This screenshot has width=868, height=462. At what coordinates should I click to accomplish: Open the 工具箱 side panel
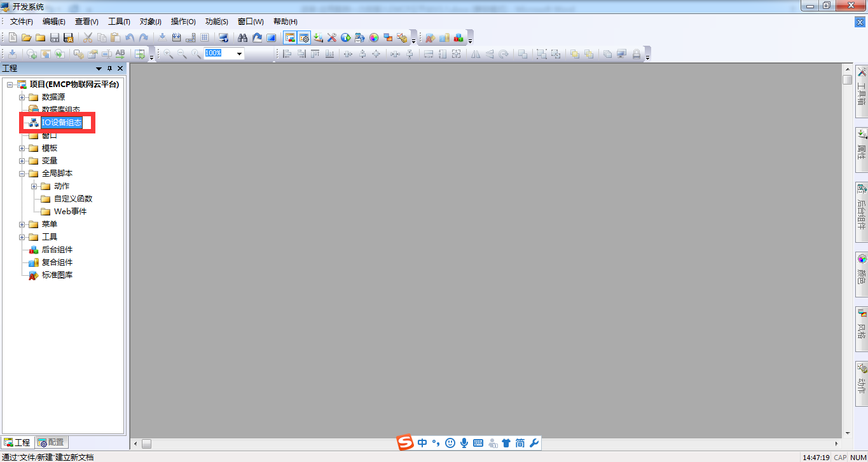862,86
